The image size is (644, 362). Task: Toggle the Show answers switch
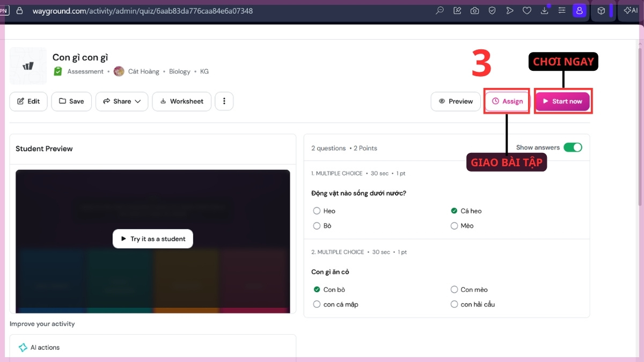[x=573, y=147]
